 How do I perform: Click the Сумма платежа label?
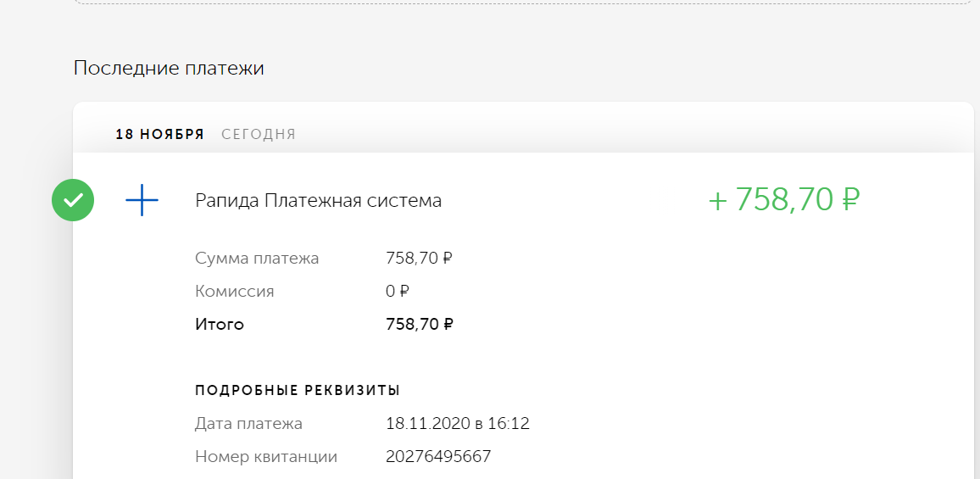click(257, 259)
